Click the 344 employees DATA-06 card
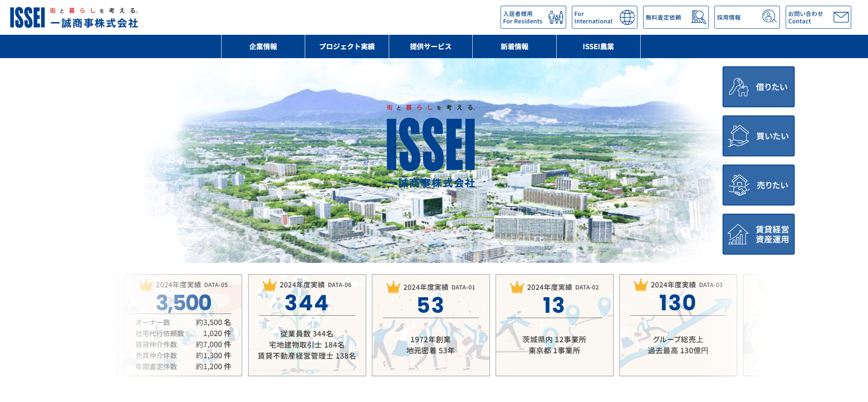 [307, 325]
